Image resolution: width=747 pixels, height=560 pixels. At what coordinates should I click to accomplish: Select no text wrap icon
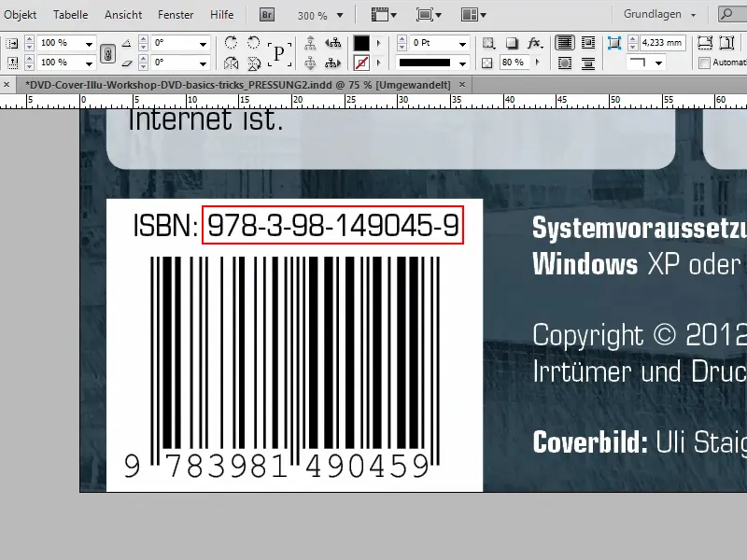[x=565, y=43]
